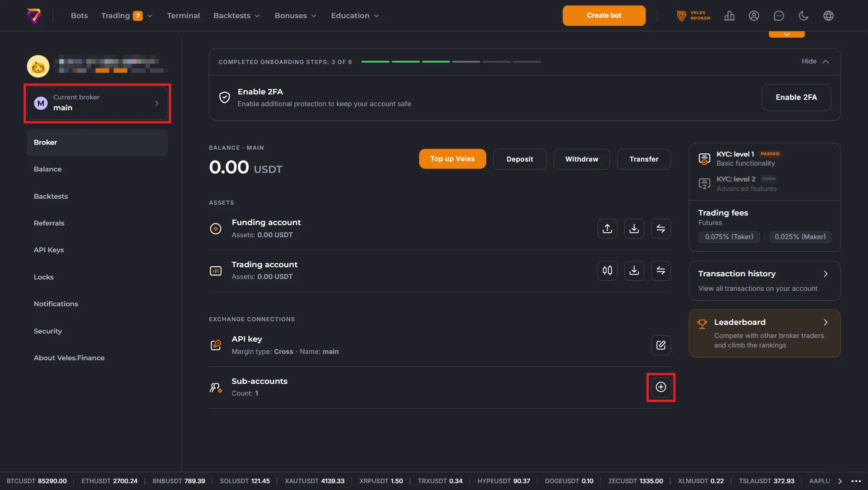The image size is (868, 490).
Task: Open the user profile icon
Action: click(754, 15)
